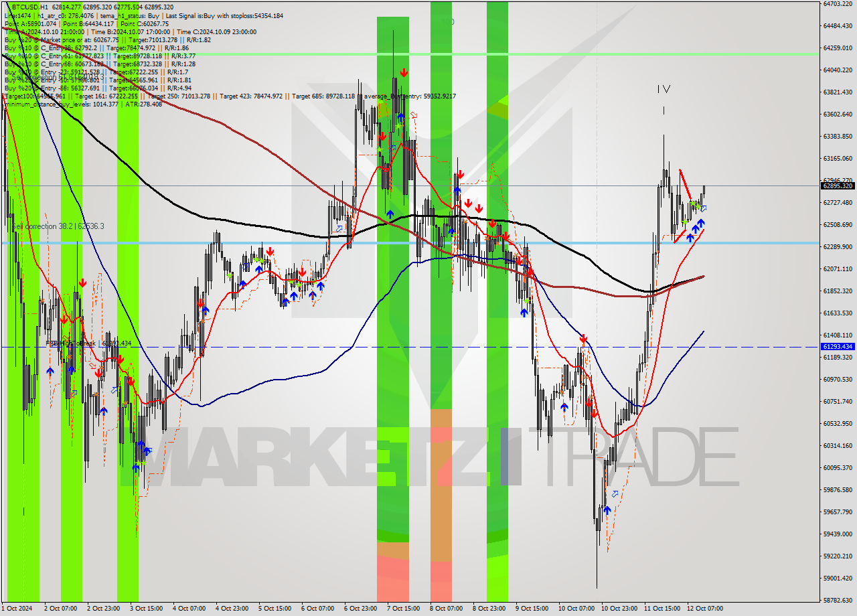This screenshot has width=857, height=616.
Task: Click the 64040.270 price axis label
Action: pos(837,70)
